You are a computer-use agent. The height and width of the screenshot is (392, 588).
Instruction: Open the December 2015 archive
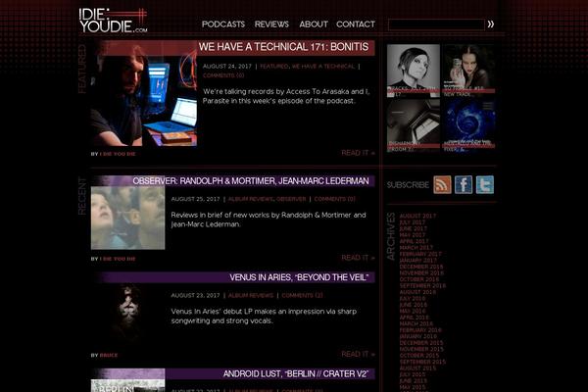[421, 343]
